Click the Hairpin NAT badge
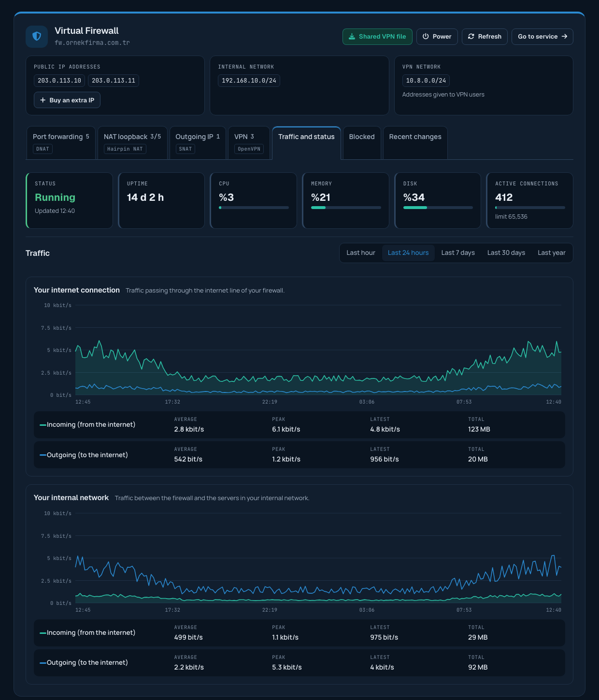This screenshot has width=599, height=700. 125,149
